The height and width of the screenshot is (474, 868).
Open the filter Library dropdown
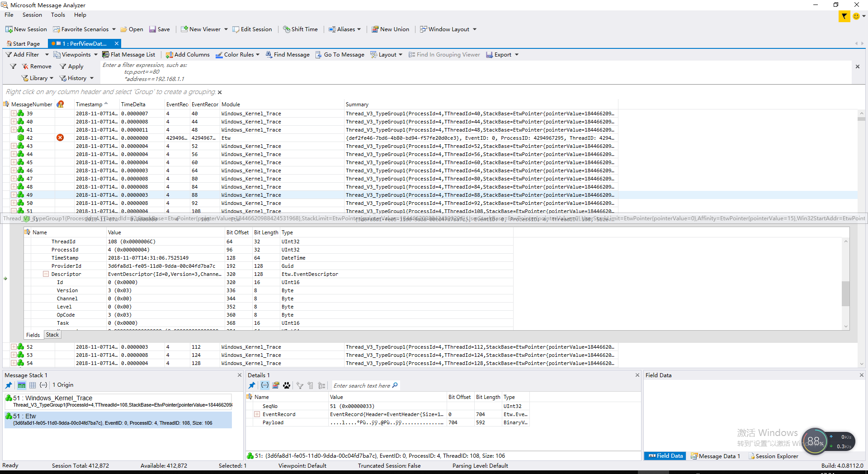(x=38, y=78)
